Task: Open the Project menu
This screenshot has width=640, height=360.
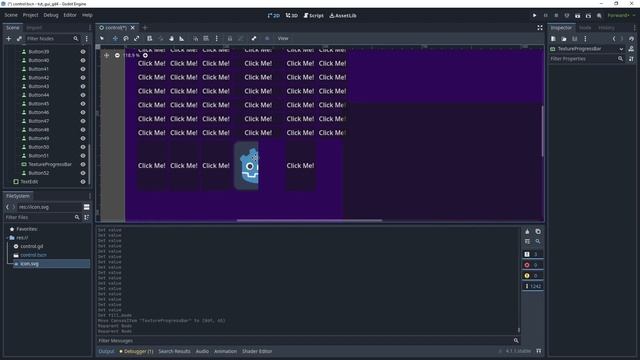Action: pos(30,15)
